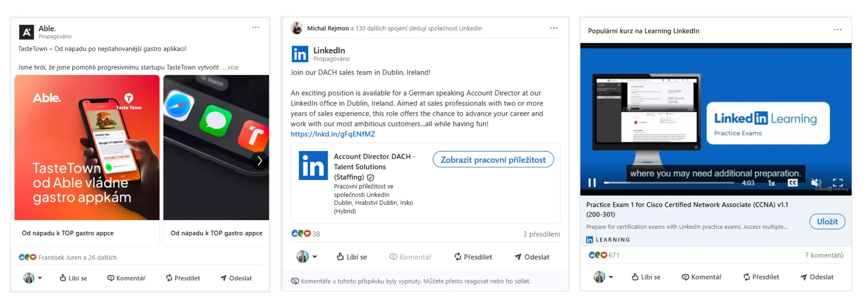The height and width of the screenshot is (307, 868).
Task: Expand Able post text with …více
Action: 230,67
